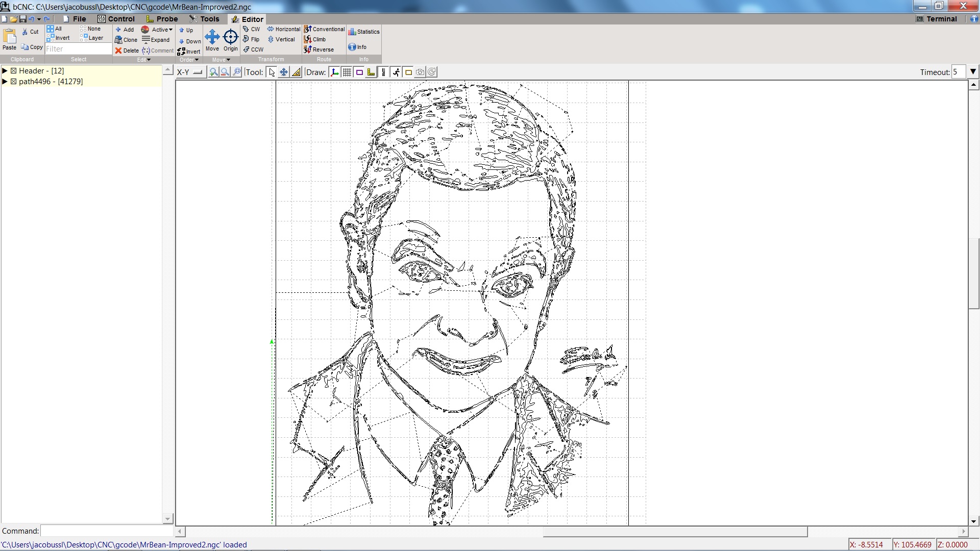
Task: Toggle drawing of axes
Action: [x=335, y=72]
